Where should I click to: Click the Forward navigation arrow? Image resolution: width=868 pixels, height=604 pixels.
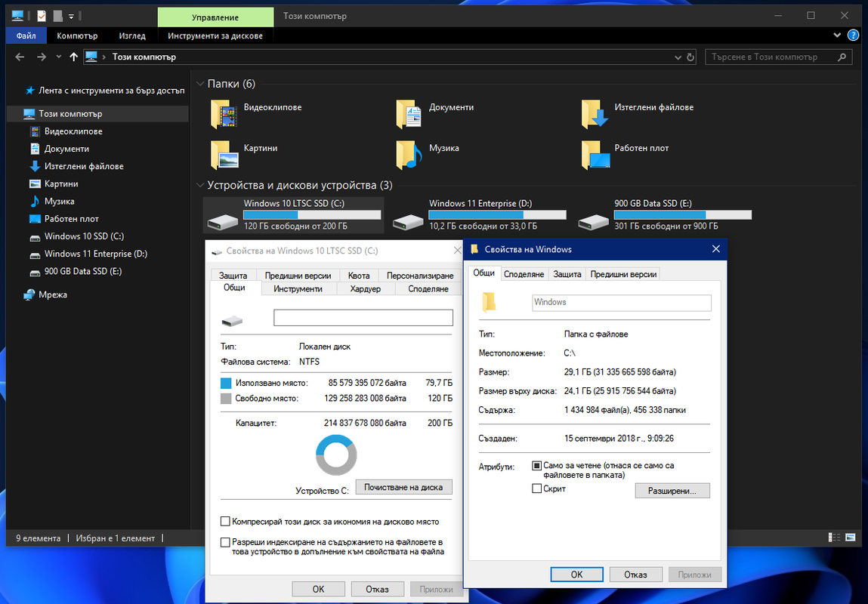pyautogui.click(x=42, y=57)
